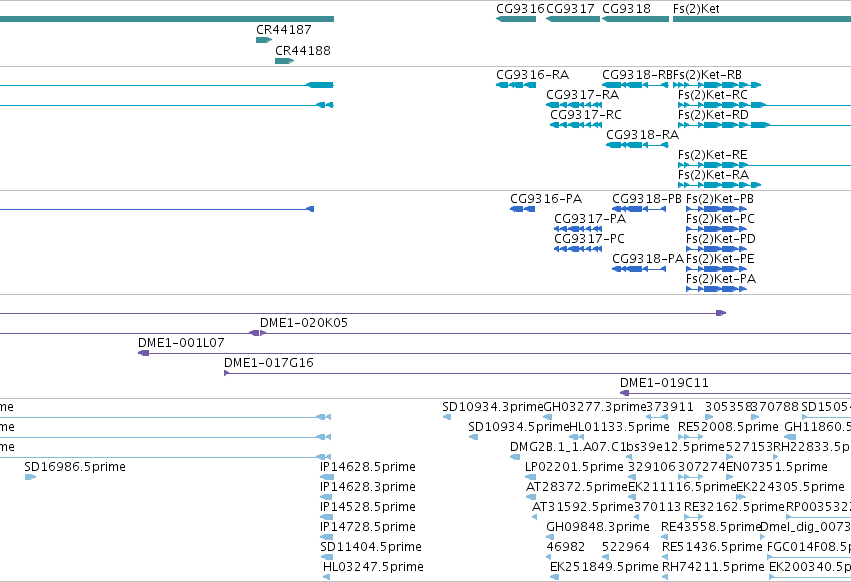Image resolution: width=851 pixels, height=582 pixels.
Task: Open the CG9318-RA transcript label
Action: click(643, 135)
